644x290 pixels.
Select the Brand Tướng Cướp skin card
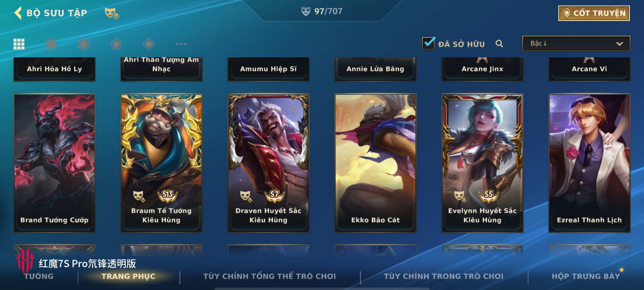54,163
